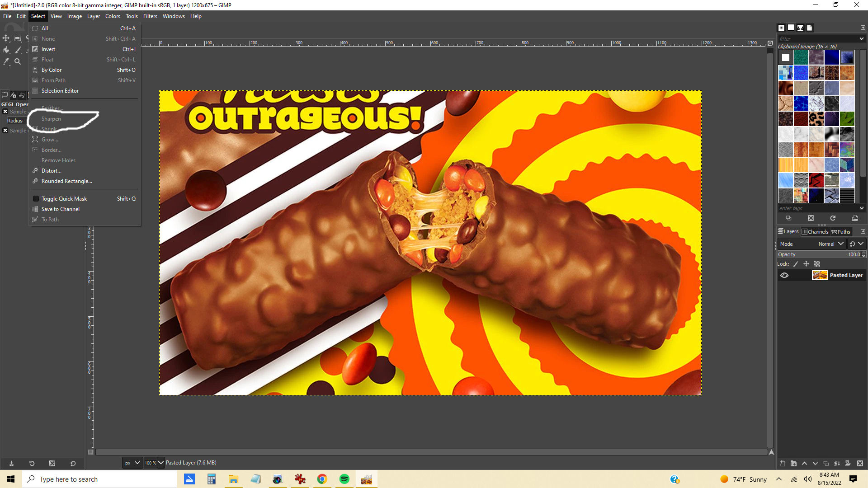Delete layer icon in Layers panel
Viewport: 868px width, 488px height.
point(860,464)
